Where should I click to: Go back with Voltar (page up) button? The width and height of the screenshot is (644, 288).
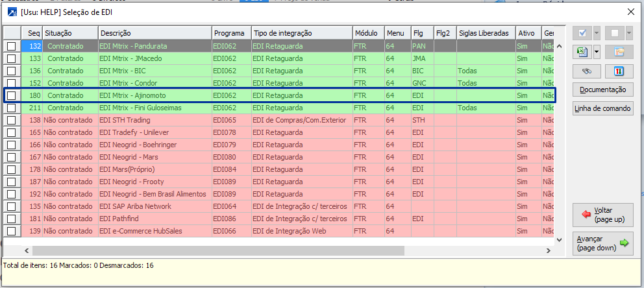point(603,215)
